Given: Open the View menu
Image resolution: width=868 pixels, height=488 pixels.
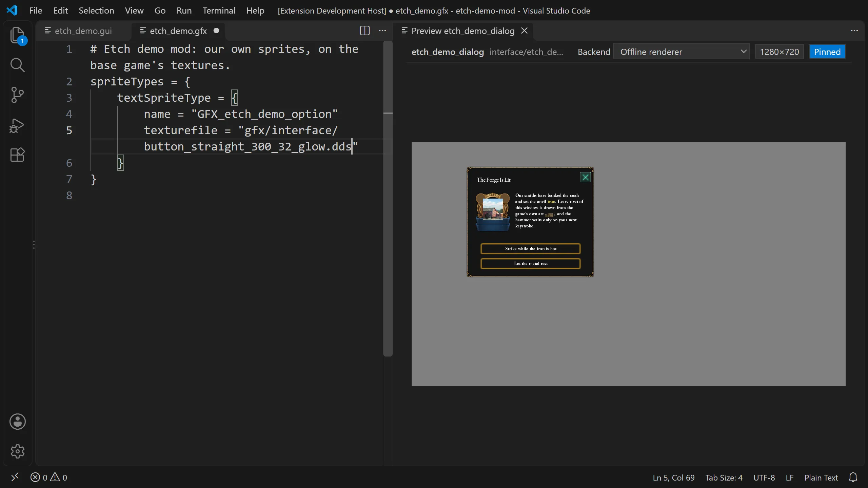Looking at the screenshot, I should (x=134, y=11).
